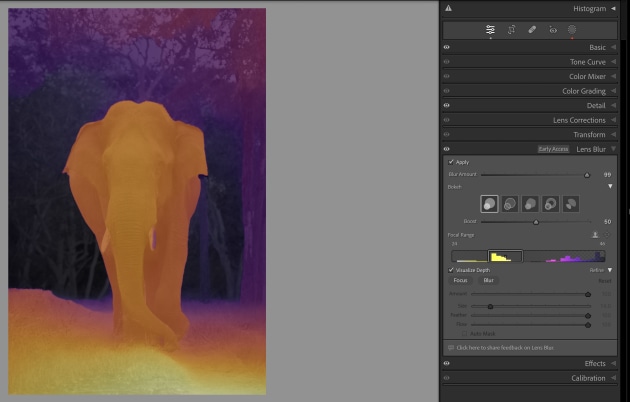This screenshot has height=402, width=630.
Task: Choose the Bubble bokeh style icon
Action: pos(510,204)
